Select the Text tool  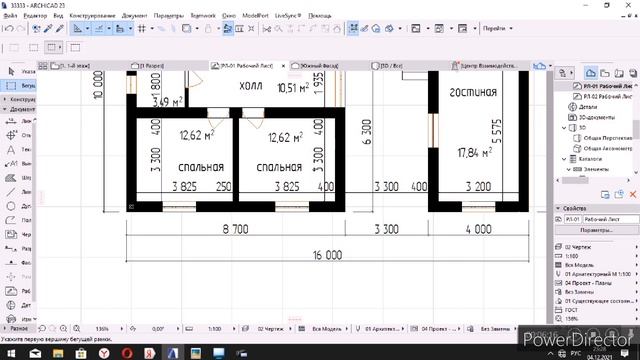(11, 150)
